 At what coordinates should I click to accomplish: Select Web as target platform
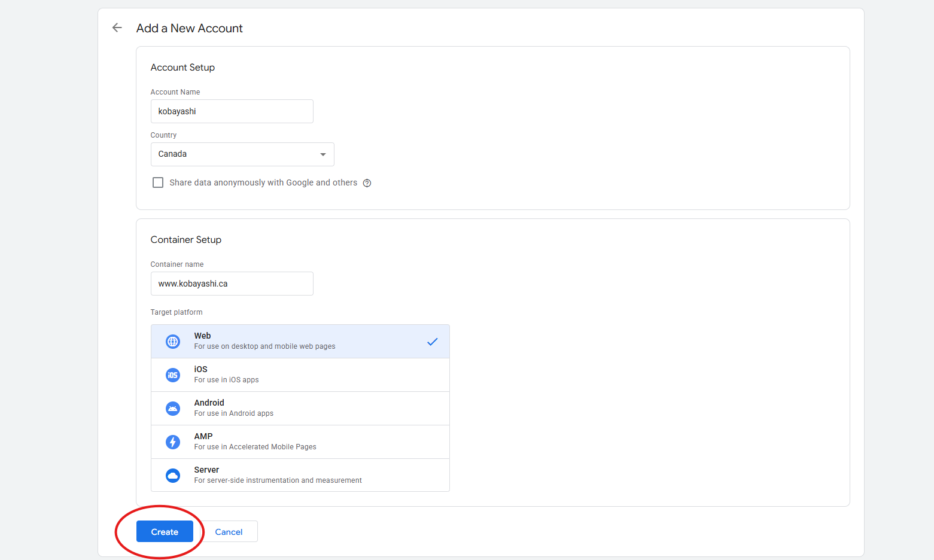[299, 341]
